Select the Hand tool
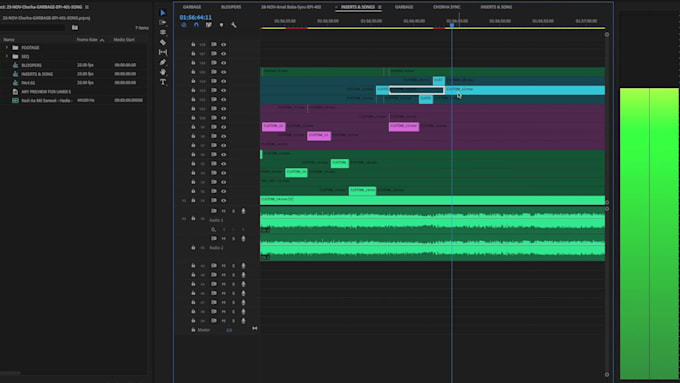The image size is (680, 383). [x=163, y=72]
